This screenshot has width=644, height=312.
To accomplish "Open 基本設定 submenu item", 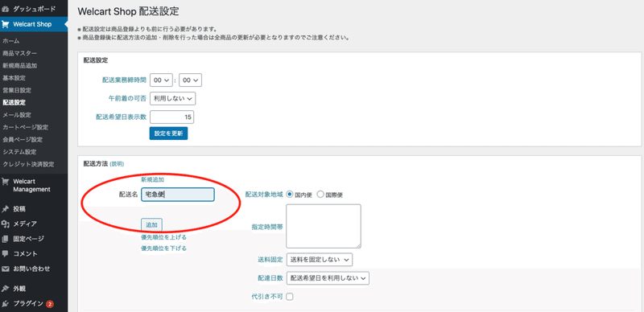I will point(14,78).
